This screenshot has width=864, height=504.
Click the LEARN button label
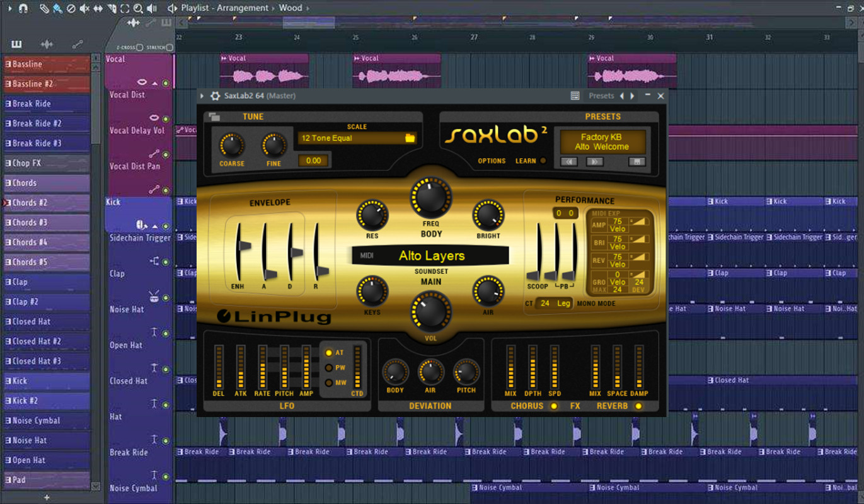[526, 161]
